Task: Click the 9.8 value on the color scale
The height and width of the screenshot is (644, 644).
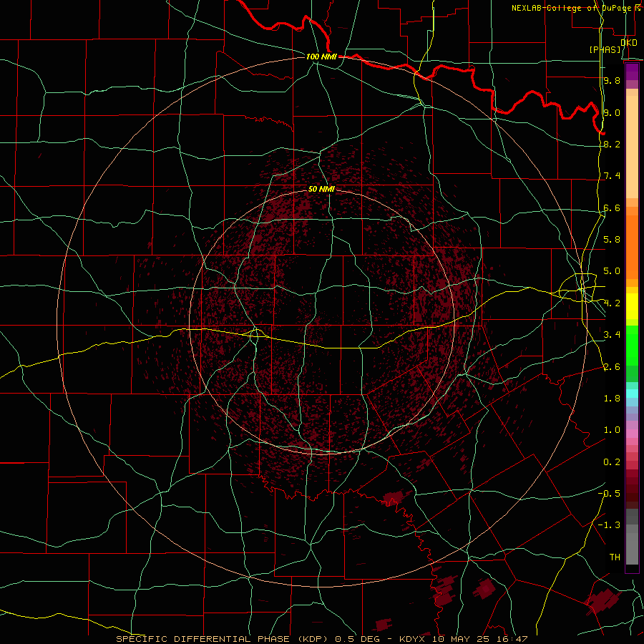Action: [612, 80]
